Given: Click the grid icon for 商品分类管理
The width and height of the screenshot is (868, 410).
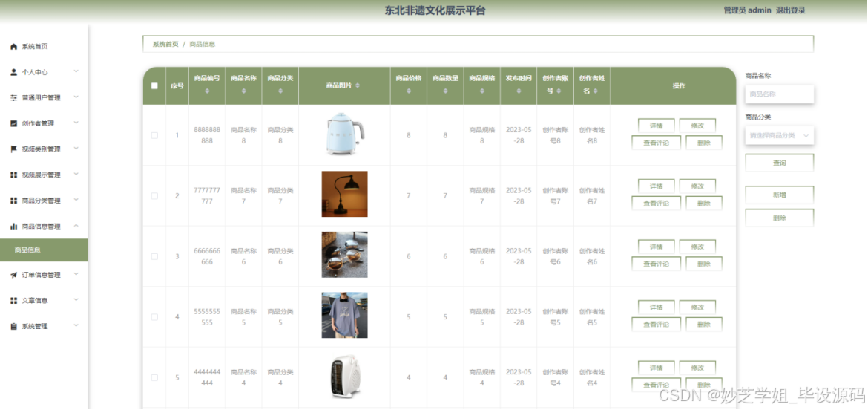Looking at the screenshot, I should pos(14,201).
